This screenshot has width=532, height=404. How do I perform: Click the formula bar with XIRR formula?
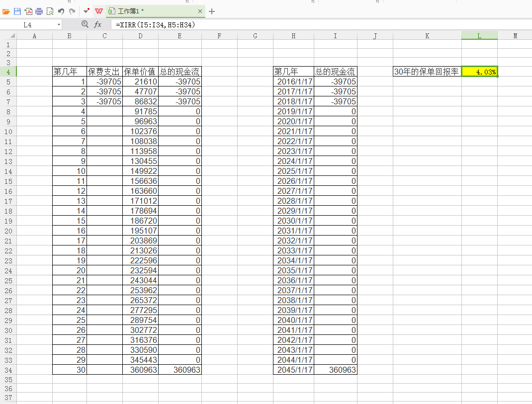pyautogui.click(x=321, y=25)
